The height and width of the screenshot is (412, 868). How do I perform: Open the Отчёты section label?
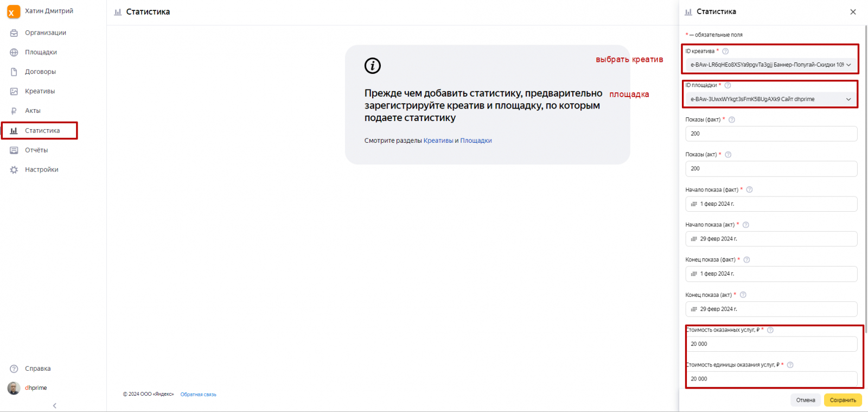pyautogui.click(x=36, y=150)
